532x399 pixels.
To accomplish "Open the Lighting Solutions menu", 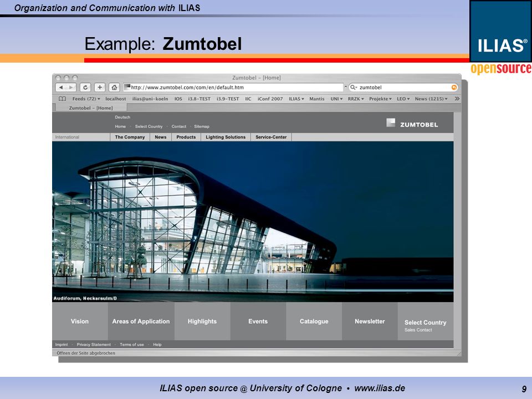I will 226,137.
